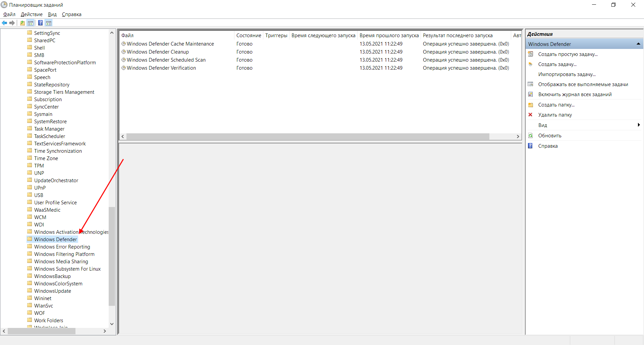
Task: Click the icon beside Создать простую задачу
Action: click(x=531, y=54)
